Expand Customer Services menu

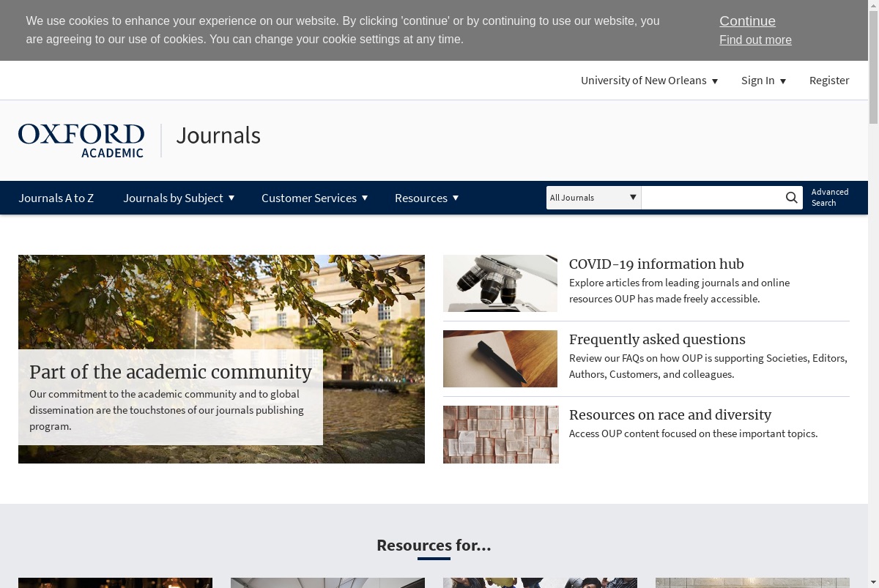point(314,198)
